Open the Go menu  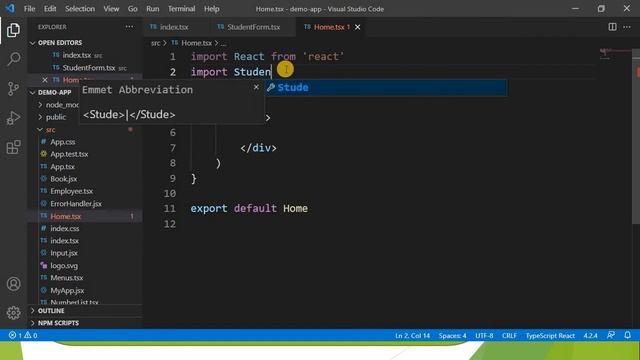click(133, 9)
